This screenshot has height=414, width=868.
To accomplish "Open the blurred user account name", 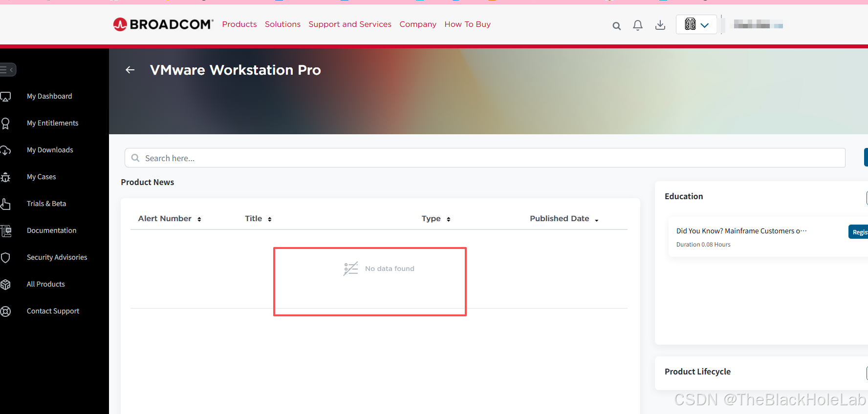I will coord(758,24).
